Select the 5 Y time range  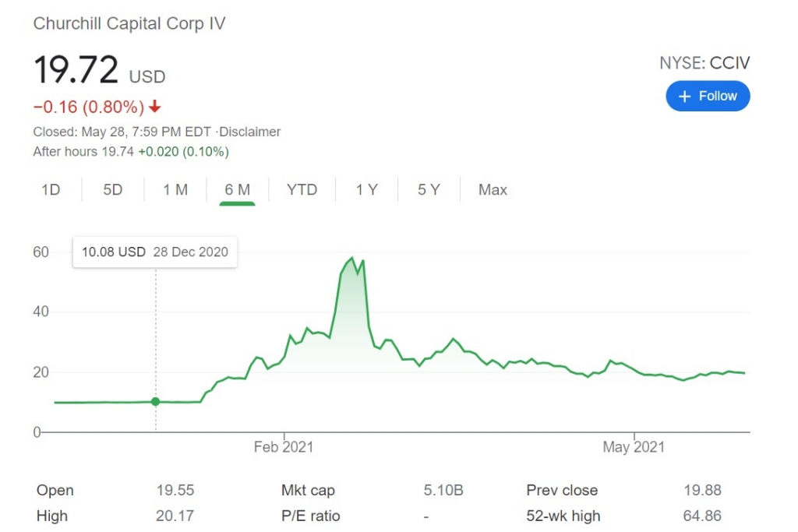point(429,189)
